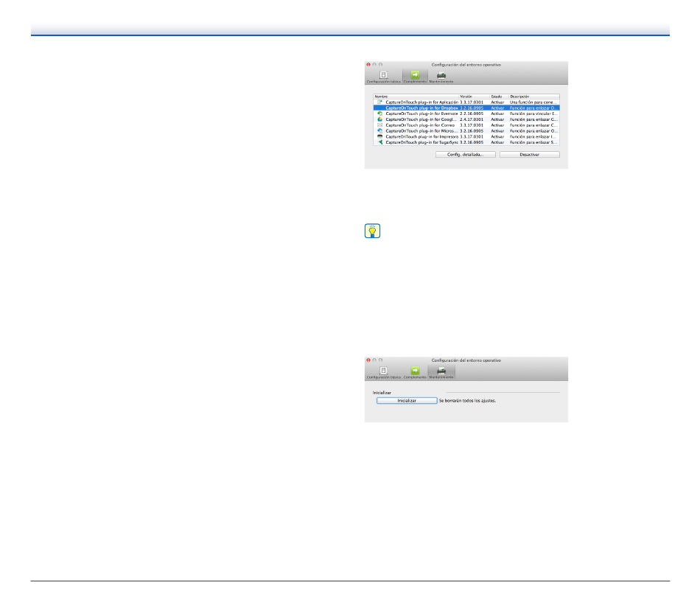700x594 pixels.
Task: Click the Evernote plug-in row icon
Action: point(380,114)
